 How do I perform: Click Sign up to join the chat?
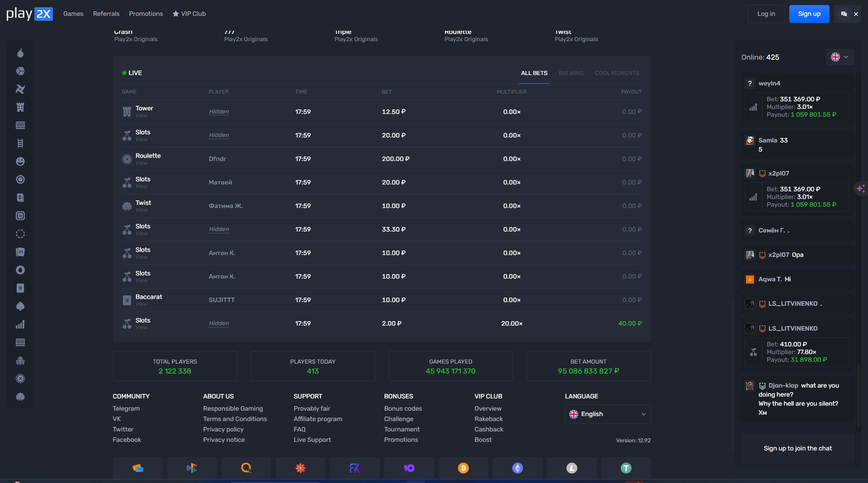pos(797,448)
